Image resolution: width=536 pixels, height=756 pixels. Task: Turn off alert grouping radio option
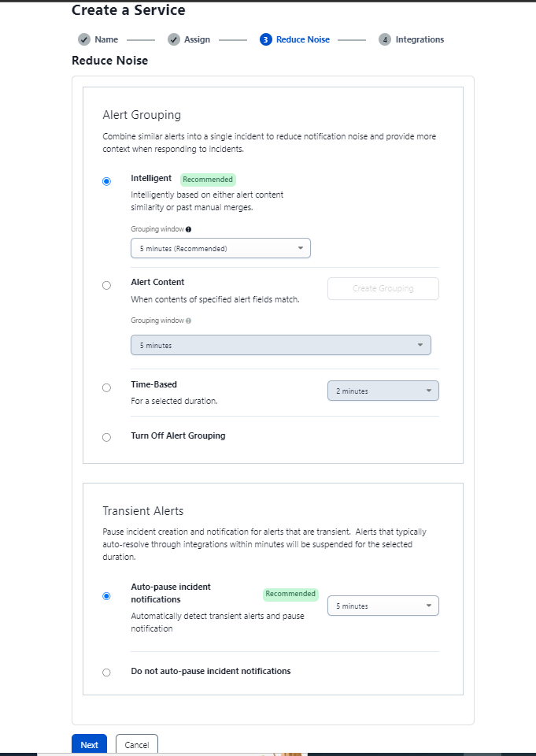(x=107, y=437)
